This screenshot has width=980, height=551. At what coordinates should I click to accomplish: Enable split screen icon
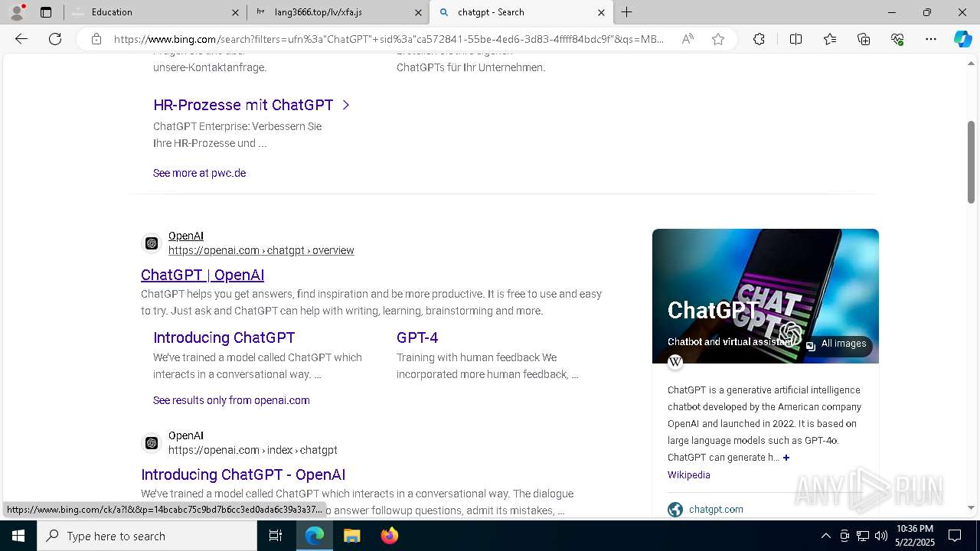click(795, 39)
